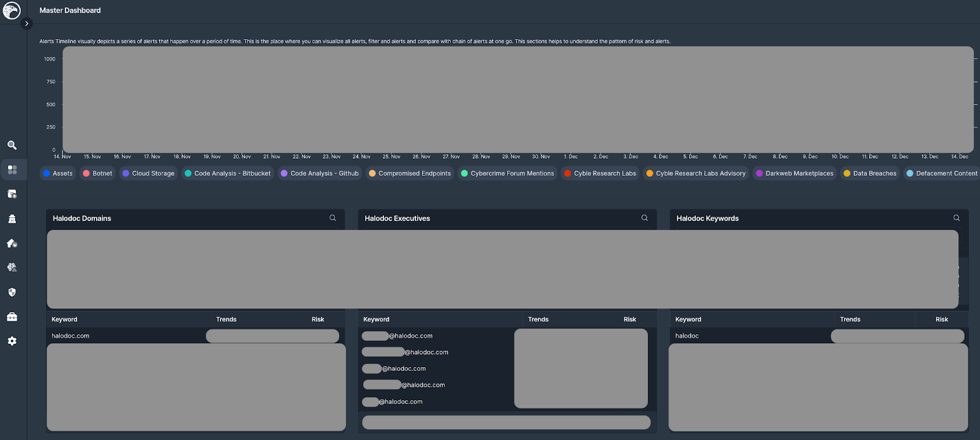Click the Keyword header in Halodoc Keywords
Viewport: 980px width, 440px height.
pos(688,319)
